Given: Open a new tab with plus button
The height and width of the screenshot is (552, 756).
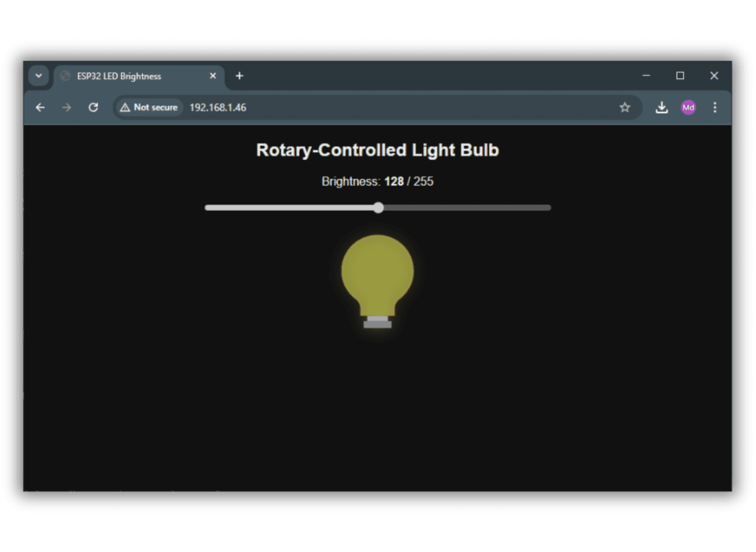Looking at the screenshot, I should tap(239, 76).
